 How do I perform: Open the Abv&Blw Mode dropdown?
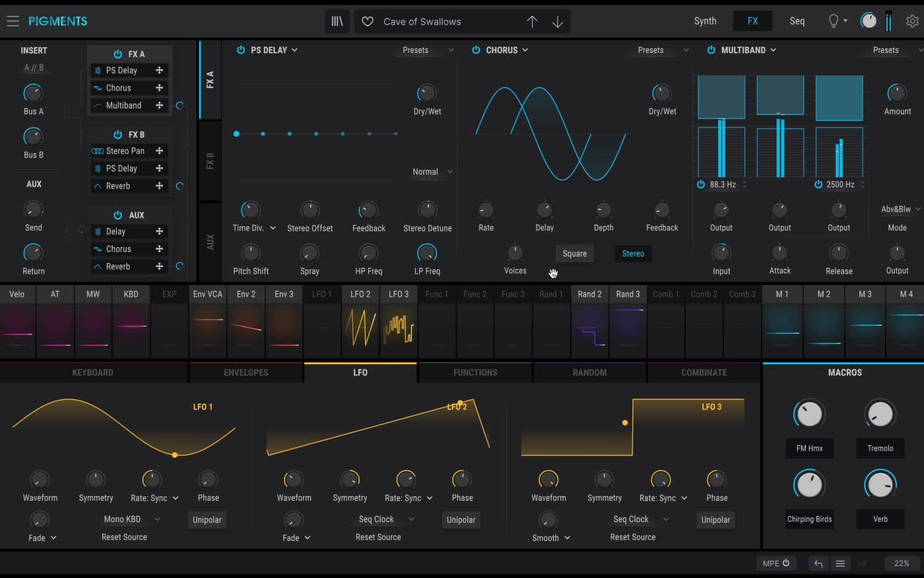tap(901, 209)
